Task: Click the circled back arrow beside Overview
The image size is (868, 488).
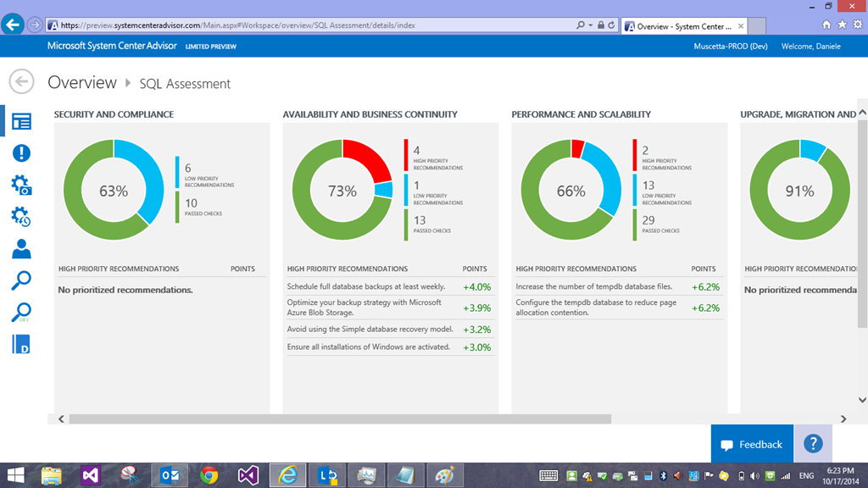Action: tap(21, 82)
